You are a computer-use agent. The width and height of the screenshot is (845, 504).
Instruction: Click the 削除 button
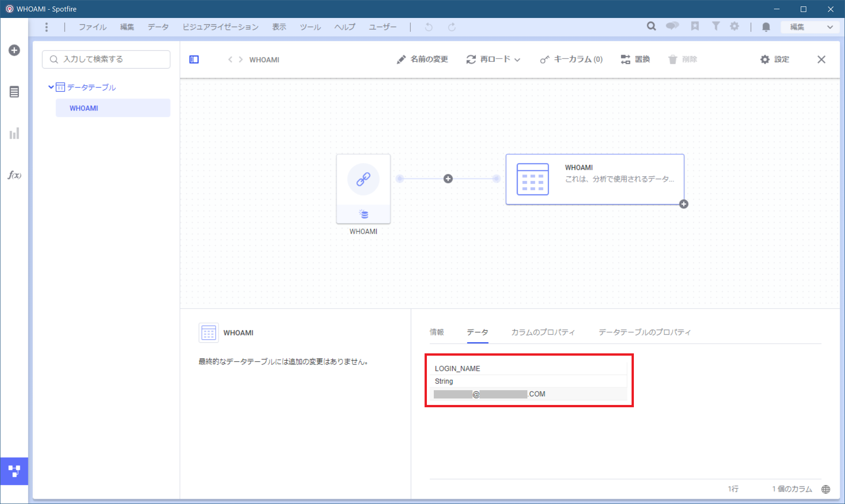[683, 59]
